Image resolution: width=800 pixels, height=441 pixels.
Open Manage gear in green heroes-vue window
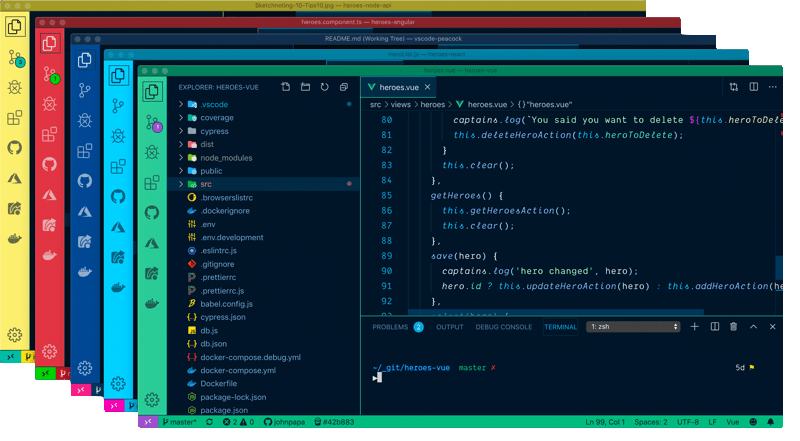tap(152, 400)
